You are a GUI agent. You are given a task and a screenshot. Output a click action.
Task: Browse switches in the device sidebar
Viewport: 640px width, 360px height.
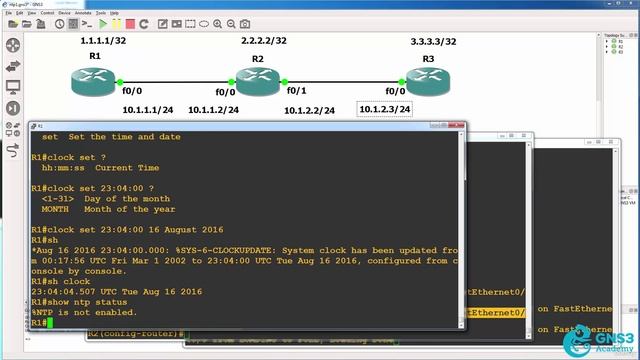click(x=13, y=66)
